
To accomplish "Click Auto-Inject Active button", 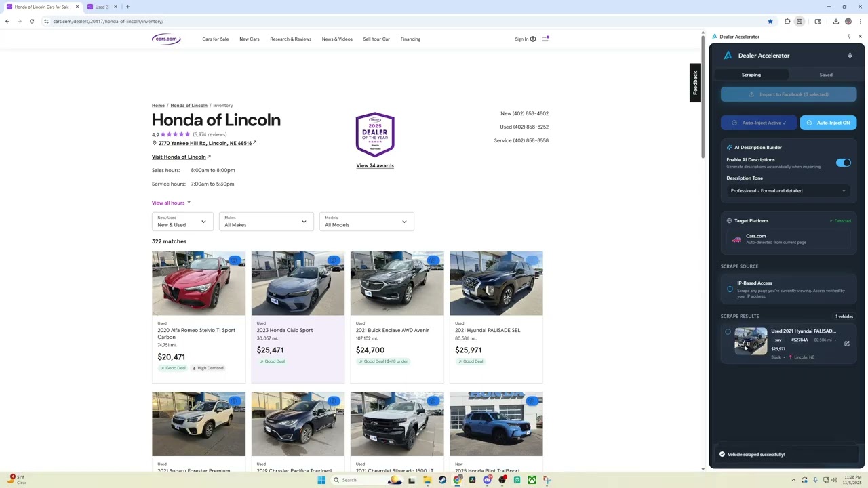I will (759, 123).
